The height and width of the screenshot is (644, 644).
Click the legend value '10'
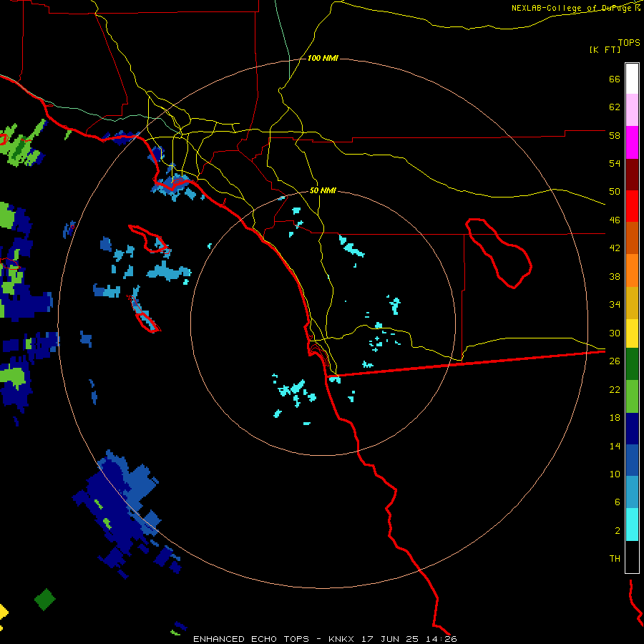(615, 474)
